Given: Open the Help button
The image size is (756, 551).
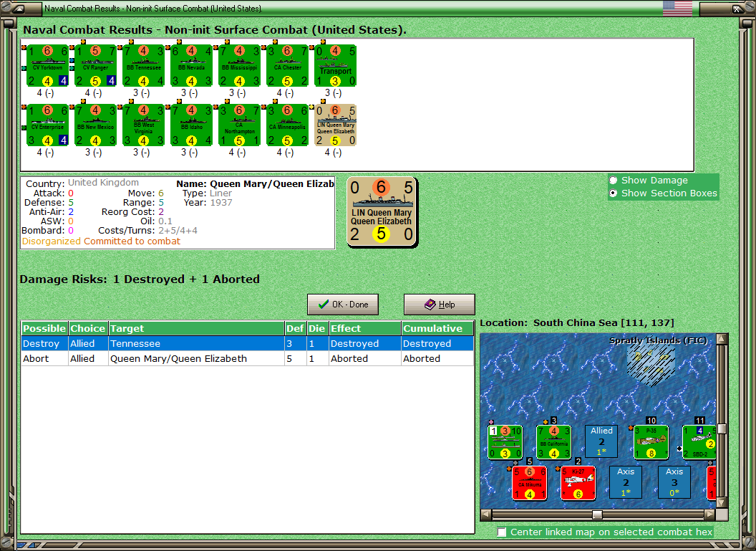Looking at the screenshot, I should coord(440,305).
